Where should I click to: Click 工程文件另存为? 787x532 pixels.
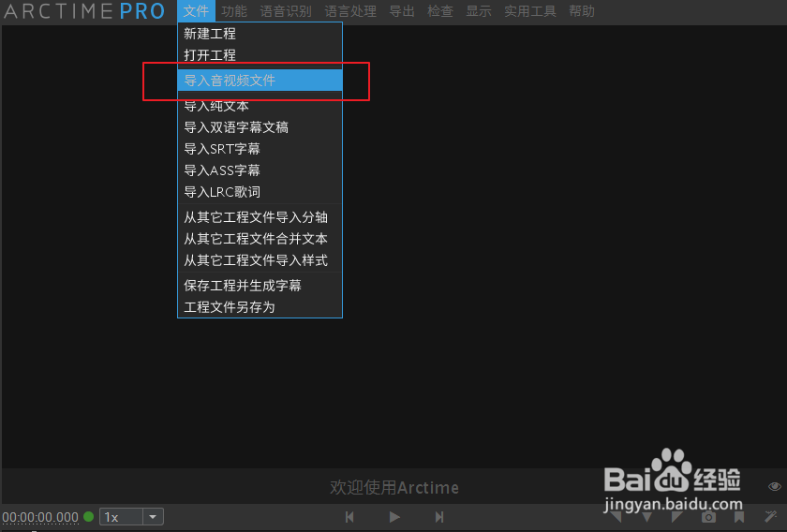260,307
